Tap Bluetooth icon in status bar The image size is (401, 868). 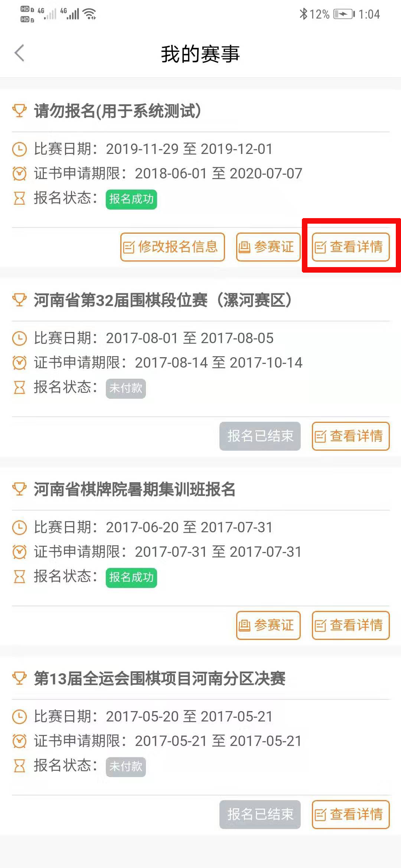pyautogui.click(x=303, y=14)
